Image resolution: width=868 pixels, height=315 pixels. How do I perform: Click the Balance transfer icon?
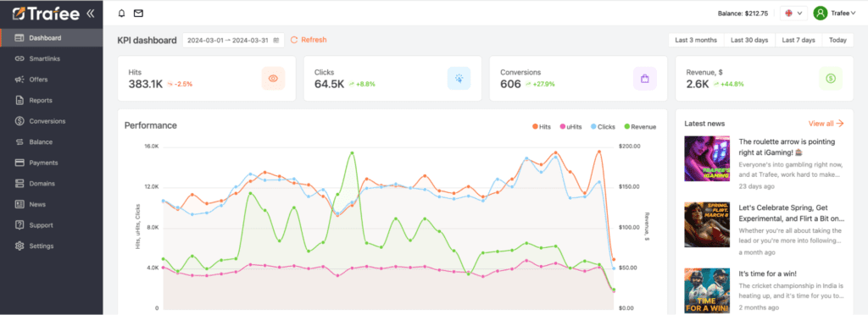19,142
